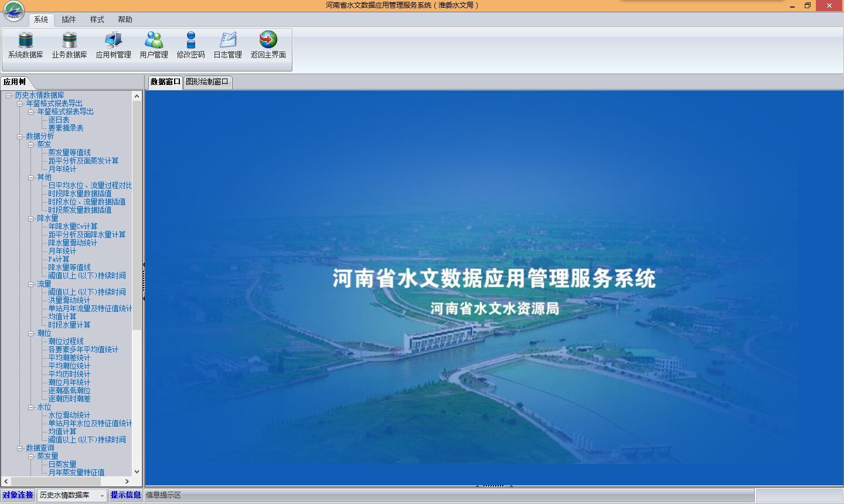This screenshot has height=504, width=844.
Task: Open the 系统 ribbon tab
Action: coord(41,19)
